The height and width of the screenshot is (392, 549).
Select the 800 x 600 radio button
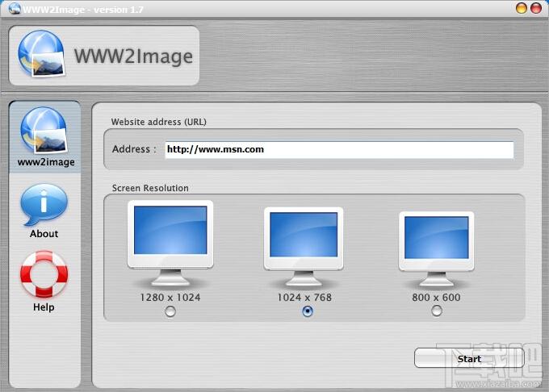pos(436,311)
